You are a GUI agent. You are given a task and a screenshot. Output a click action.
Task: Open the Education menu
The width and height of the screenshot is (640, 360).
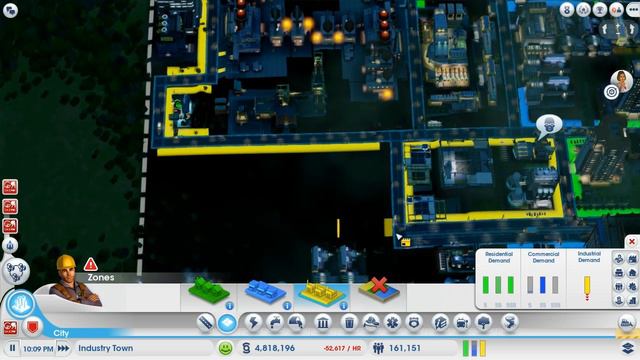[440, 323]
